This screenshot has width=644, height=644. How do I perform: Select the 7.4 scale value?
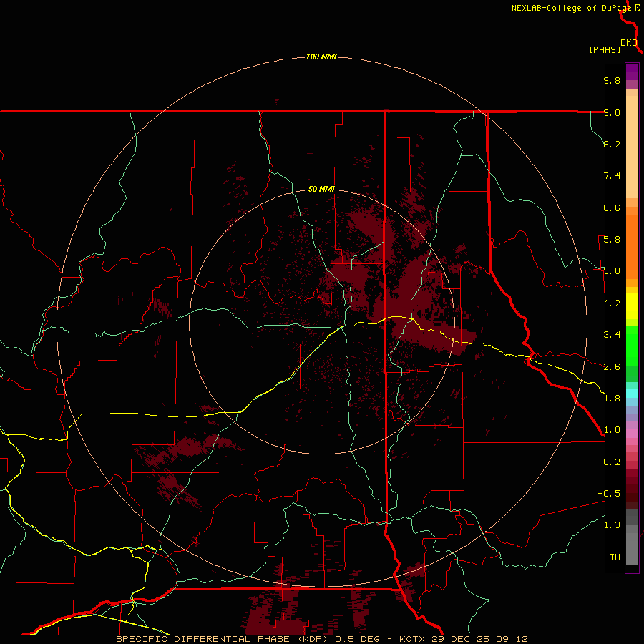pos(612,176)
